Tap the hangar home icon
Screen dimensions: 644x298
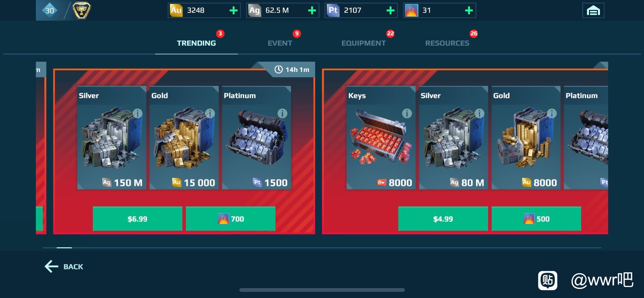593,11
